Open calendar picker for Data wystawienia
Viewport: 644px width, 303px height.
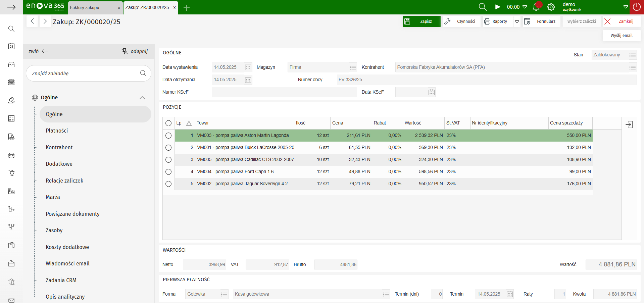click(248, 67)
